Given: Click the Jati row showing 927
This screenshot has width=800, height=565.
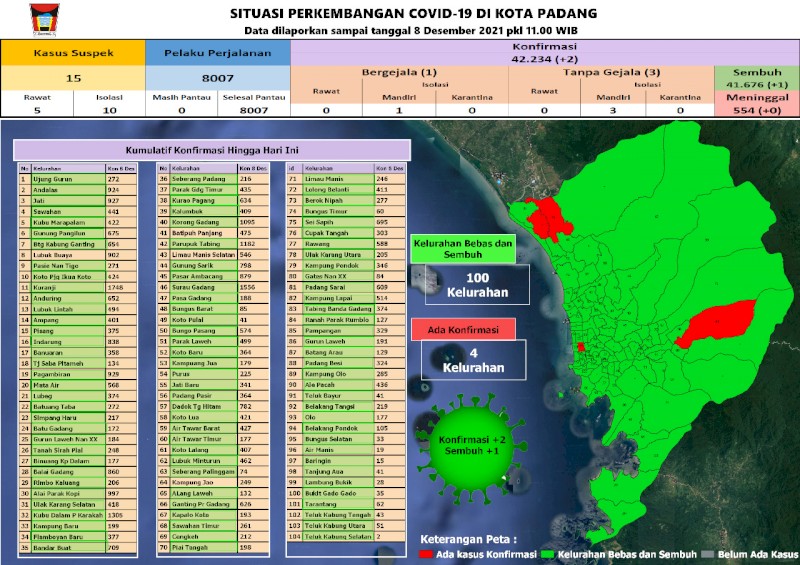Looking at the screenshot, I should point(78,201).
